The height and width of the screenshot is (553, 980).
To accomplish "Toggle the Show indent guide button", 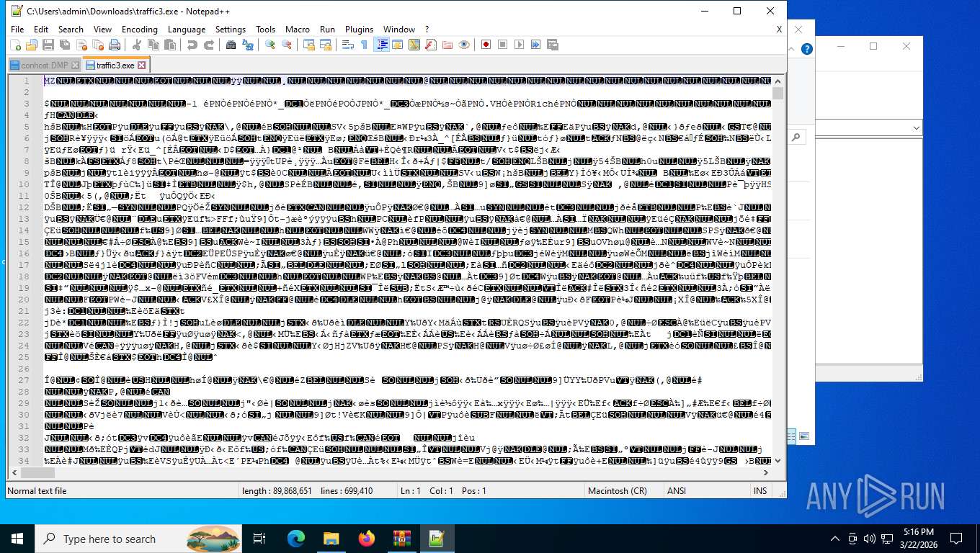I will [x=381, y=45].
